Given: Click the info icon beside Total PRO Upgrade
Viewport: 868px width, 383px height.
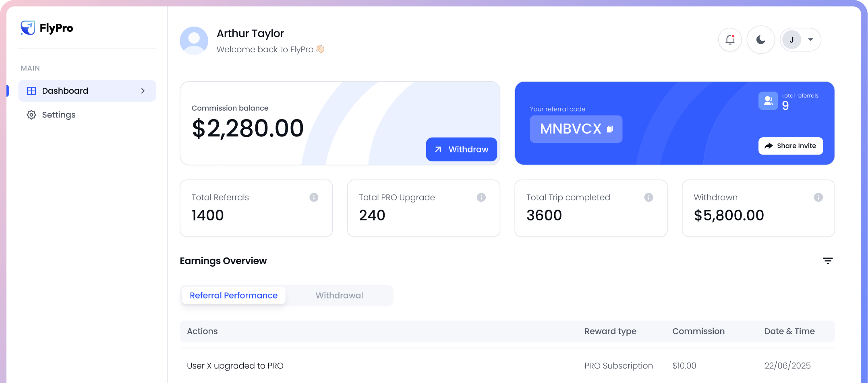Looking at the screenshot, I should coord(481,197).
